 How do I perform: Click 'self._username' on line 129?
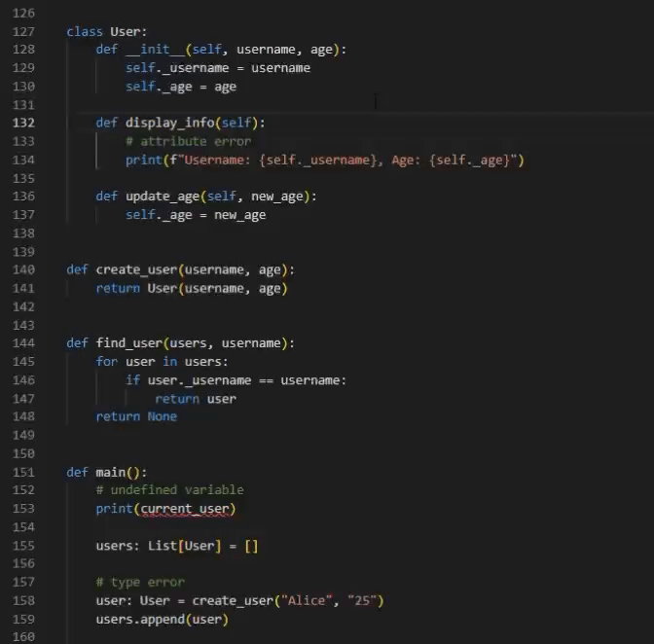point(177,68)
